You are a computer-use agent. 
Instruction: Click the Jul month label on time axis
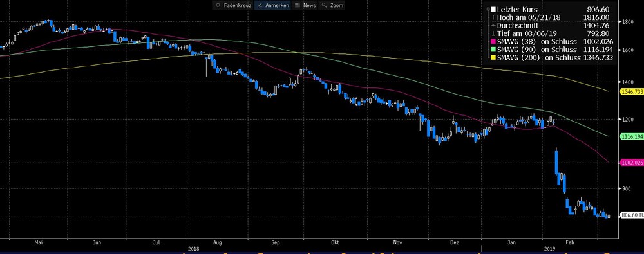[x=156, y=243]
